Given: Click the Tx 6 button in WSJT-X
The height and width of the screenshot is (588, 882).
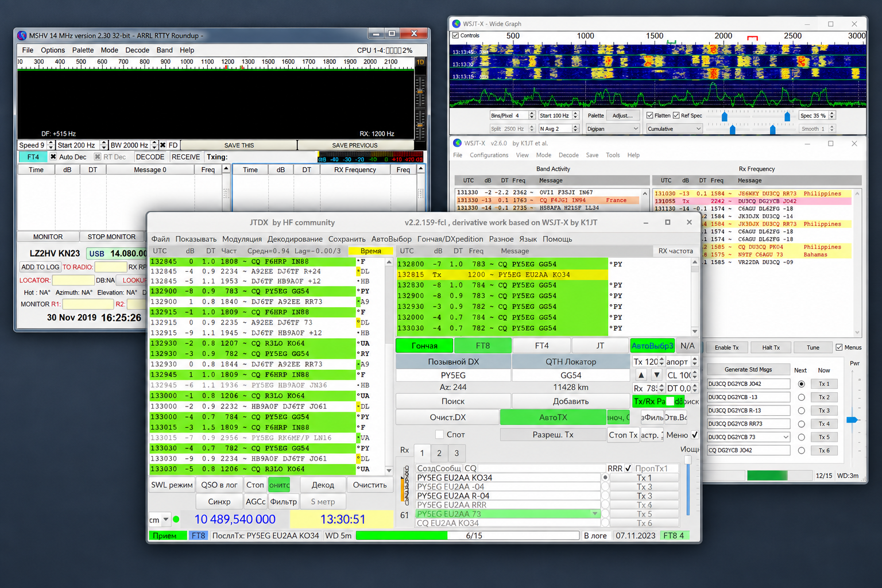Looking at the screenshot, I should [824, 450].
